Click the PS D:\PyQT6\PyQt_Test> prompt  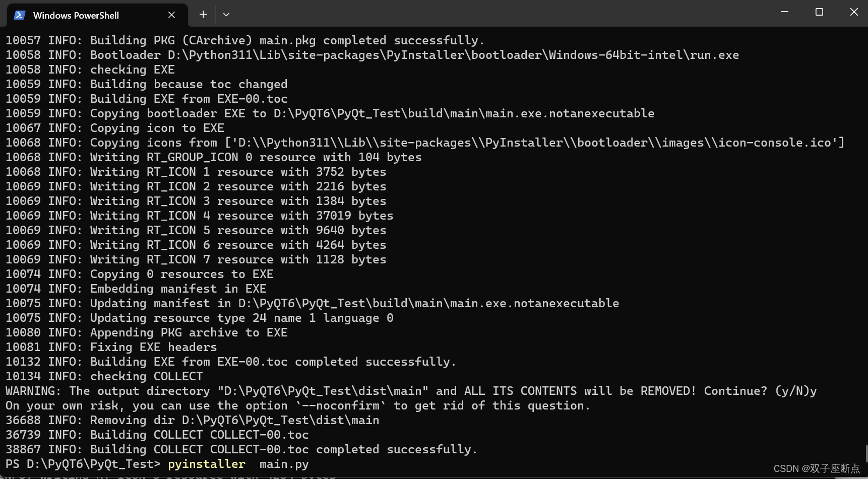pos(83,464)
